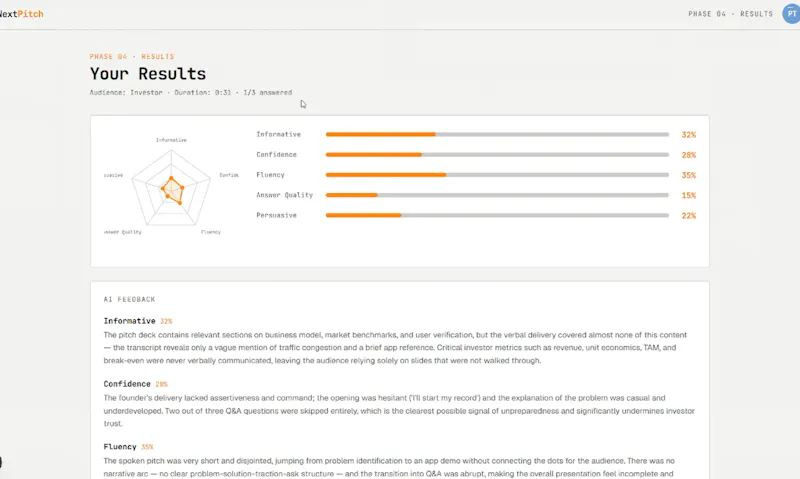This screenshot has width=800, height=479.
Task: Click the Informative bar label
Action: pos(279,134)
